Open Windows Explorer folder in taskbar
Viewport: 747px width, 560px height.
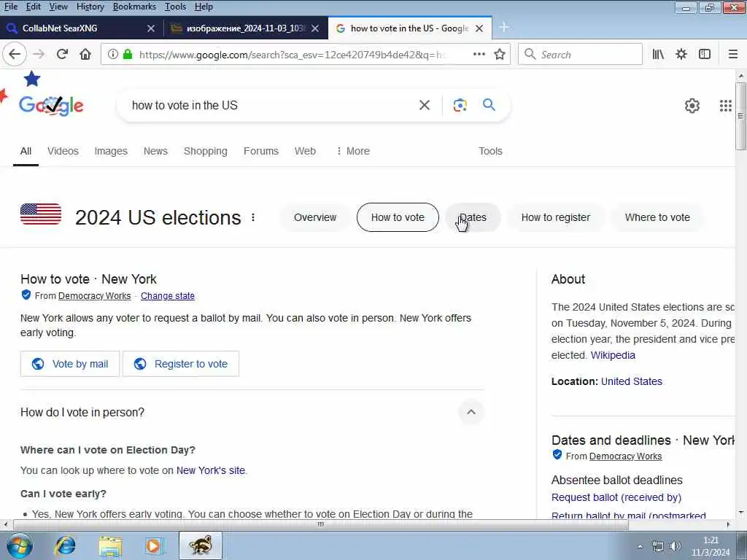(111, 545)
